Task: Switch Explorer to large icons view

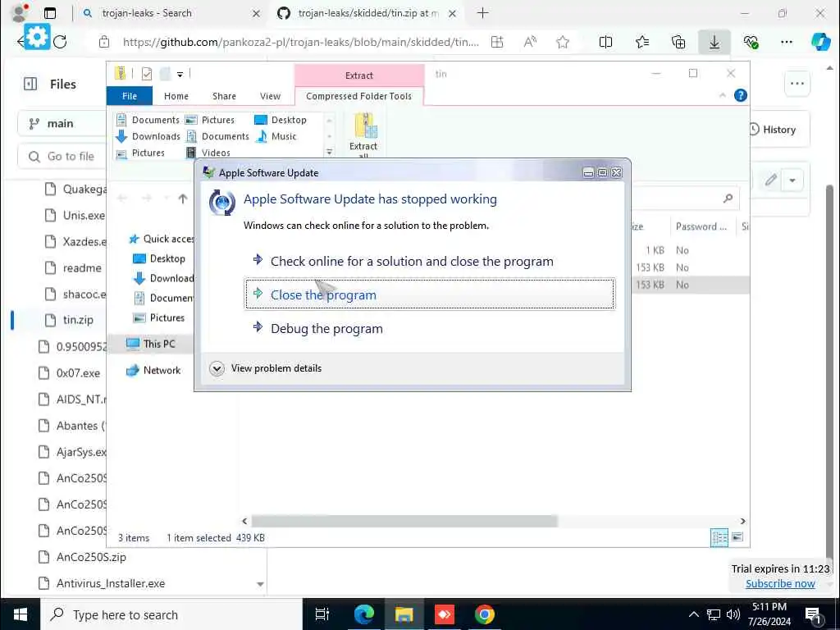Action: 737,537
